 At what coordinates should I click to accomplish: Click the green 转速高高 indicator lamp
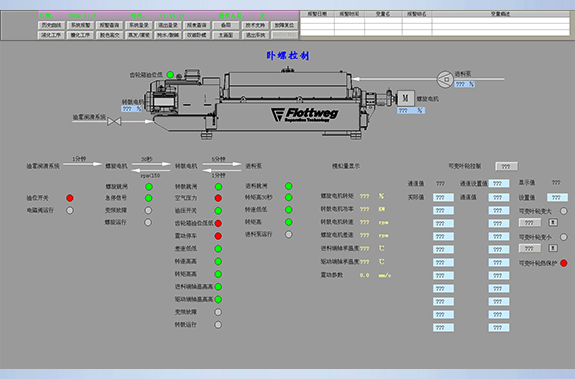point(218,261)
